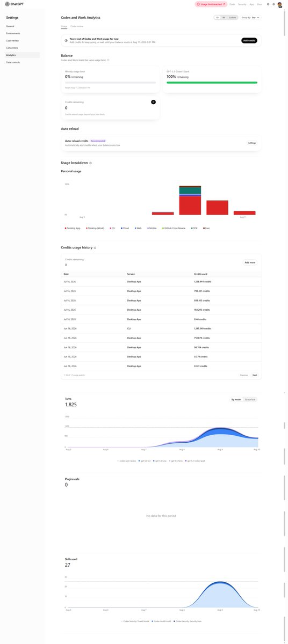Click info icon next to Credits usage history

point(95,248)
